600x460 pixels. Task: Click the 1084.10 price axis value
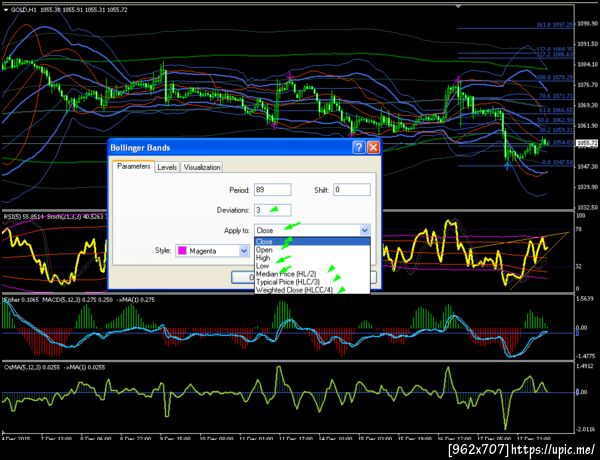coord(587,64)
